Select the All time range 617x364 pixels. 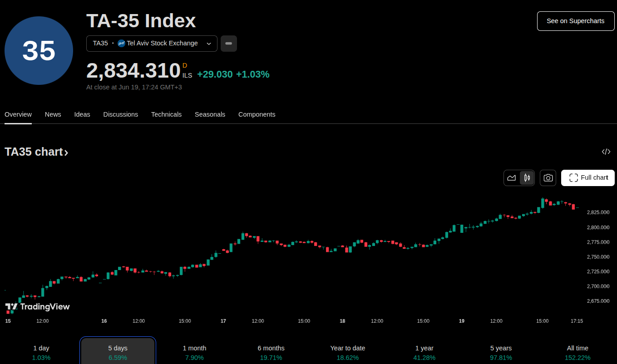(578, 352)
